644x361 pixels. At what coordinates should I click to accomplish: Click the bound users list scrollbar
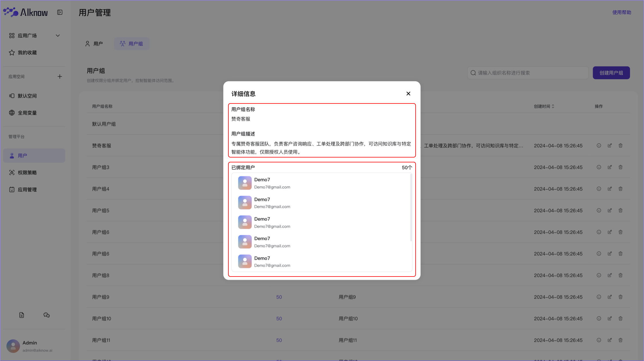click(411, 208)
